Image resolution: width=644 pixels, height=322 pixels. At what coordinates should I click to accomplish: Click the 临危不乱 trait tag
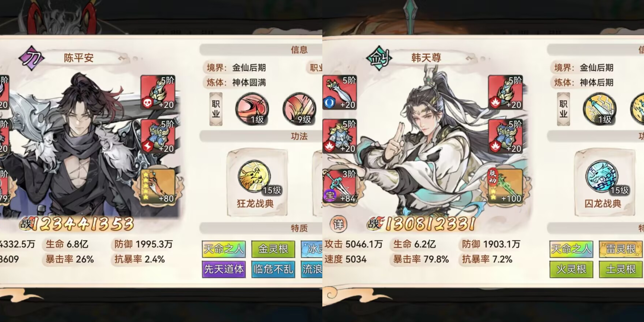(273, 269)
